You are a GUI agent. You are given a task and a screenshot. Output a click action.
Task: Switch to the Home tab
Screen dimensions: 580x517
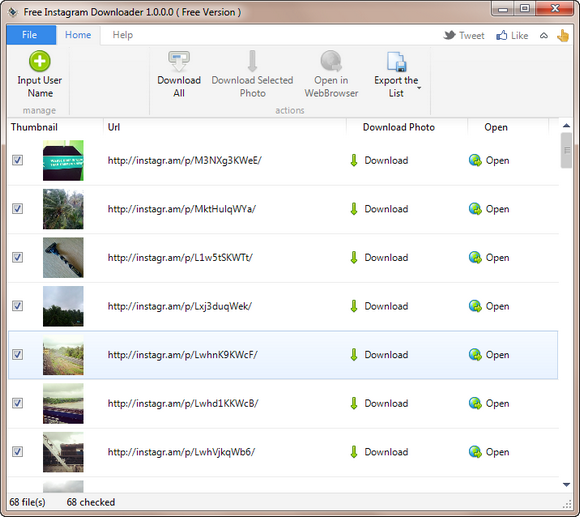(78, 35)
